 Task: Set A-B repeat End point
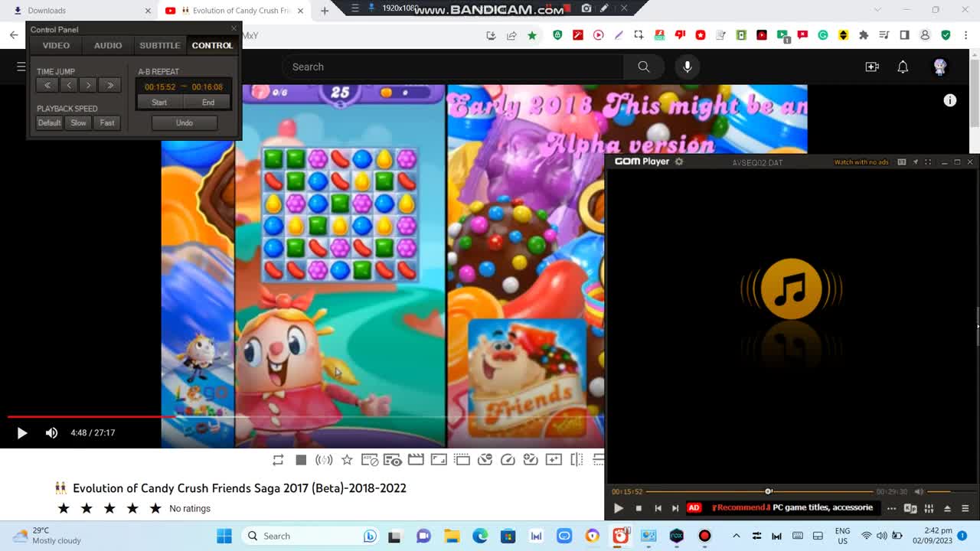click(x=208, y=103)
